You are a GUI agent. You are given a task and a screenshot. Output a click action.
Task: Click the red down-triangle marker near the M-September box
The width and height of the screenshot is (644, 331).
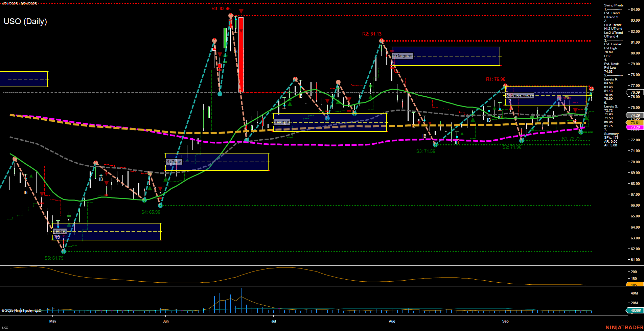[x=575, y=110]
